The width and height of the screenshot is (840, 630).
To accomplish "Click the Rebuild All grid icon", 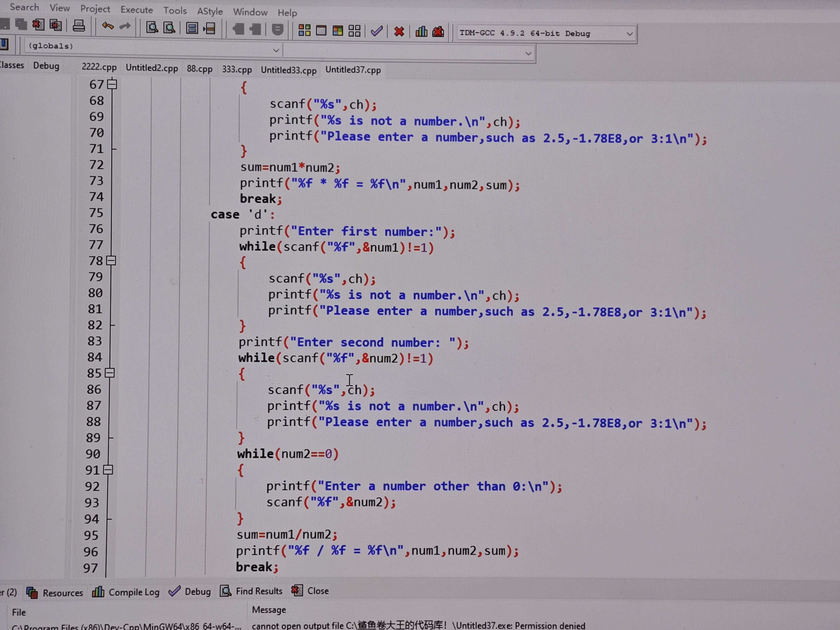I will (x=354, y=31).
